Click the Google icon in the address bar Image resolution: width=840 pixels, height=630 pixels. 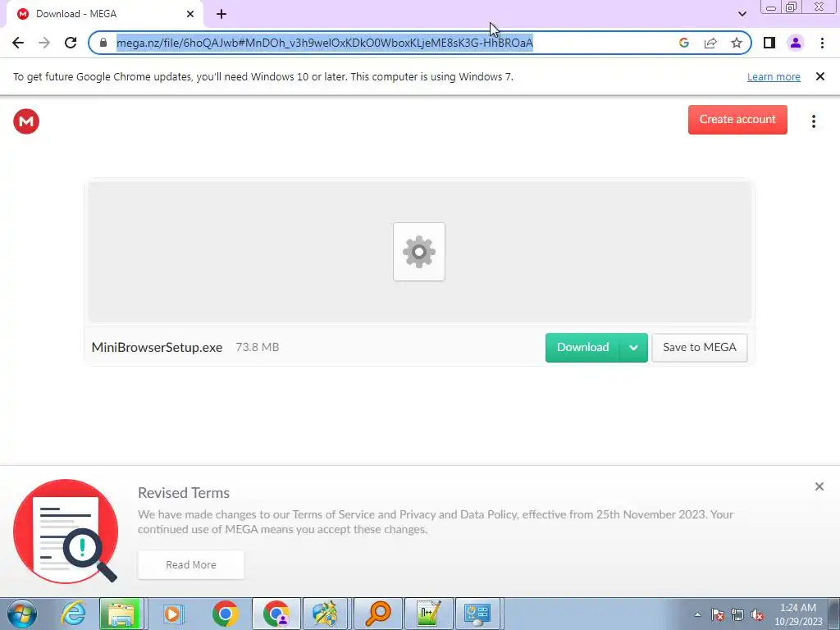[683, 43]
